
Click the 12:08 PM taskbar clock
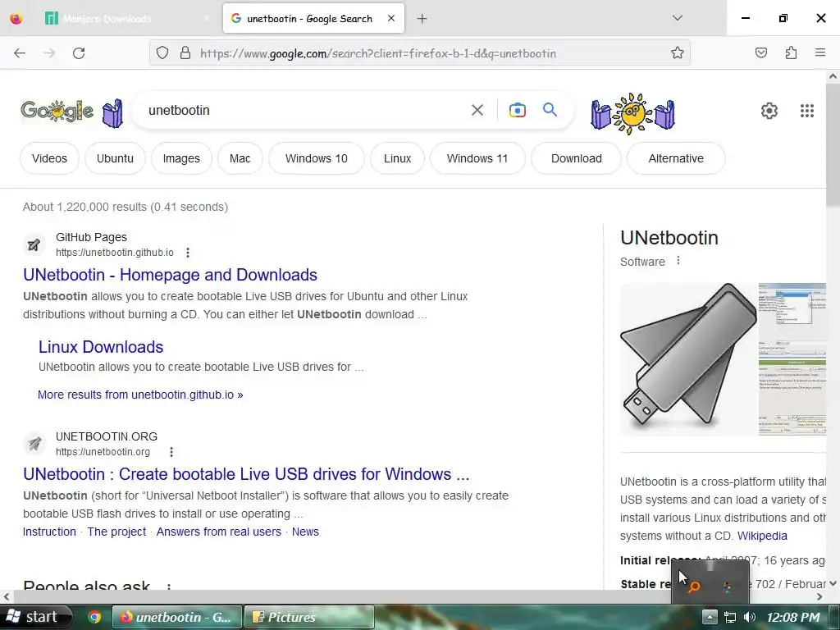pos(793,617)
